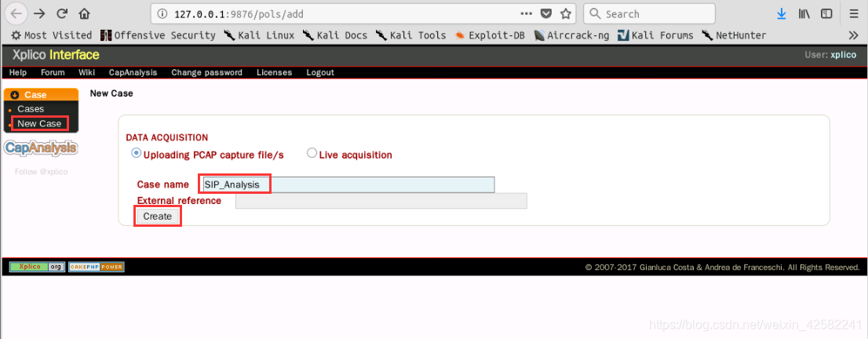Click the Xplico org footer badge
Image resolution: width=868 pixels, height=339 pixels.
click(x=37, y=267)
